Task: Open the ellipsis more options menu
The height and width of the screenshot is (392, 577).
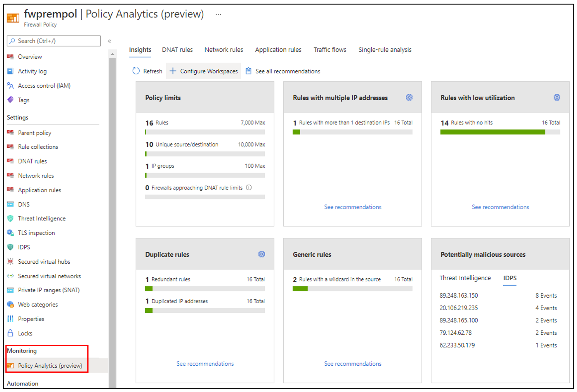Action: 218,14
